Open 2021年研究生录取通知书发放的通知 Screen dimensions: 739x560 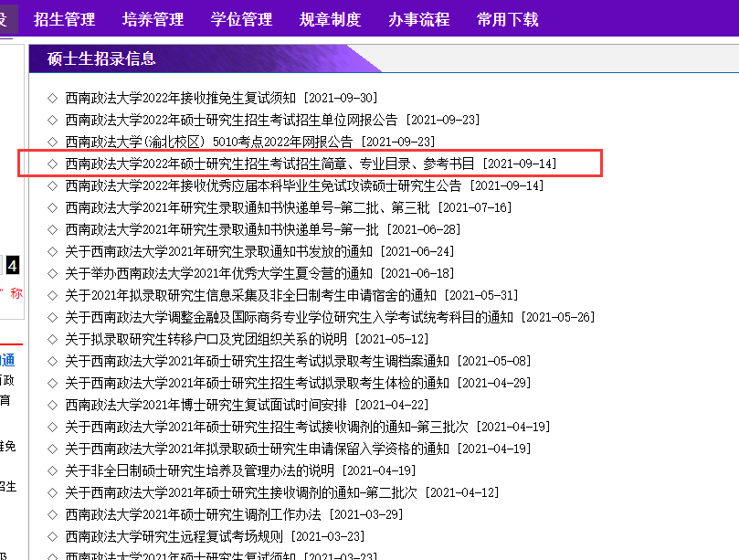(218, 251)
